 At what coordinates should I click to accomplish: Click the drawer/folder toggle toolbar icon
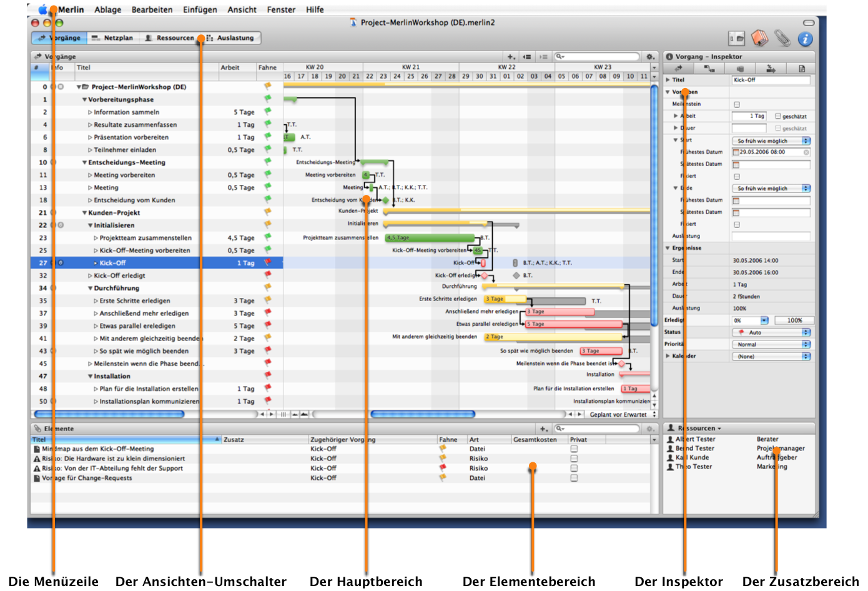pyautogui.click(x=737, y=39)
